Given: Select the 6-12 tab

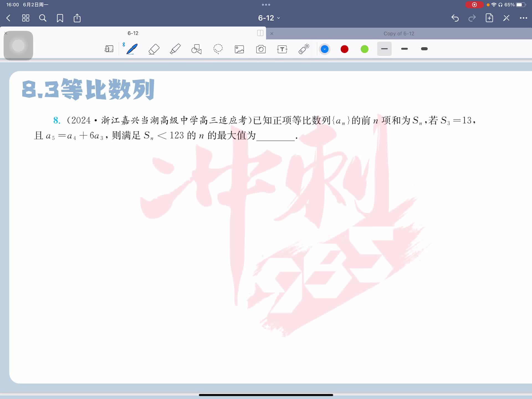Looking at the screenshot, I should 133,33.
